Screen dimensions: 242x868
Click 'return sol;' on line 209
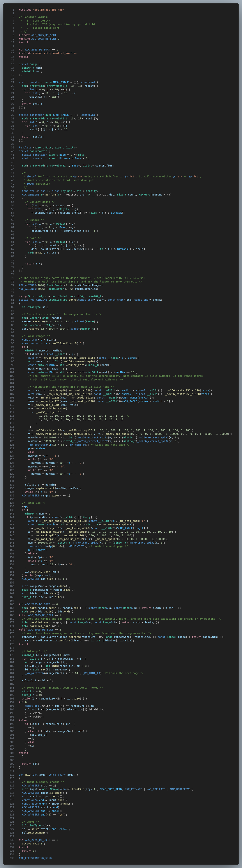[30, 764]
